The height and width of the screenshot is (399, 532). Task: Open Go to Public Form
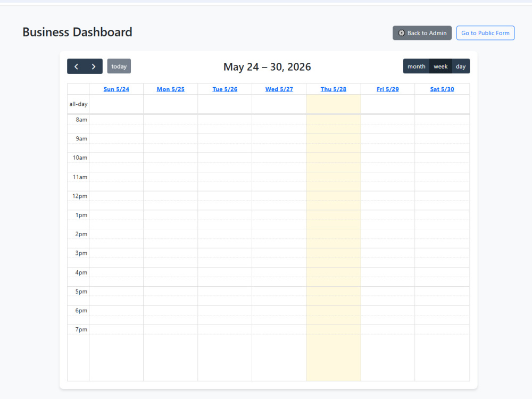pyautogui.click(x=485, y=33)
